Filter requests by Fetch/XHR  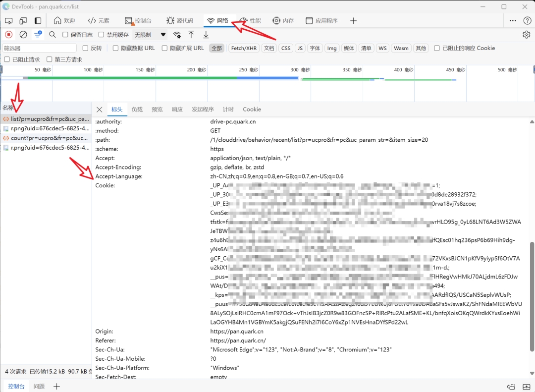[x=244, y=48]
